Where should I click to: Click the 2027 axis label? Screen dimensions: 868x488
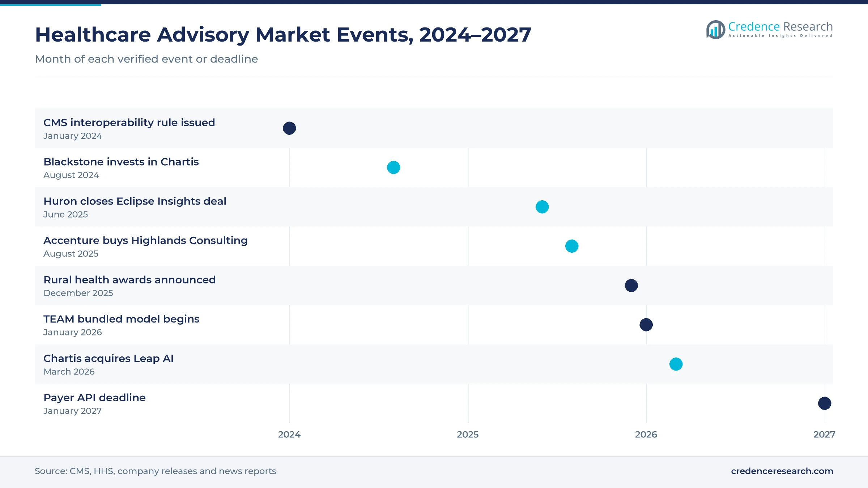click(x=824, y=435)
